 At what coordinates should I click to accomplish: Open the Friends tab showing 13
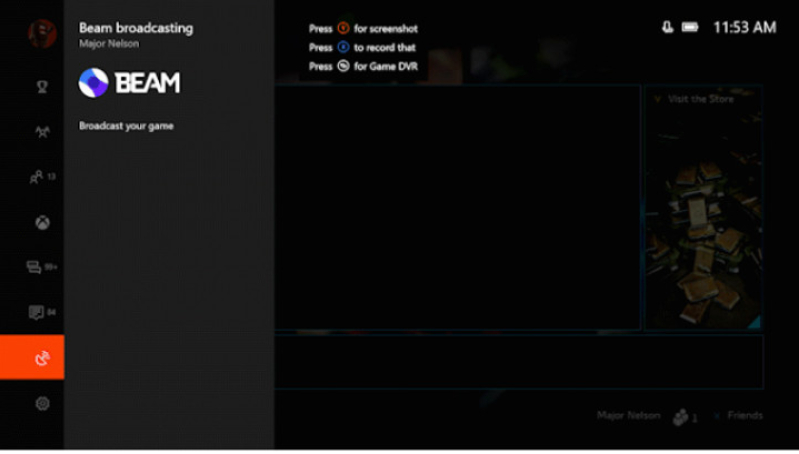pos(42,177)
